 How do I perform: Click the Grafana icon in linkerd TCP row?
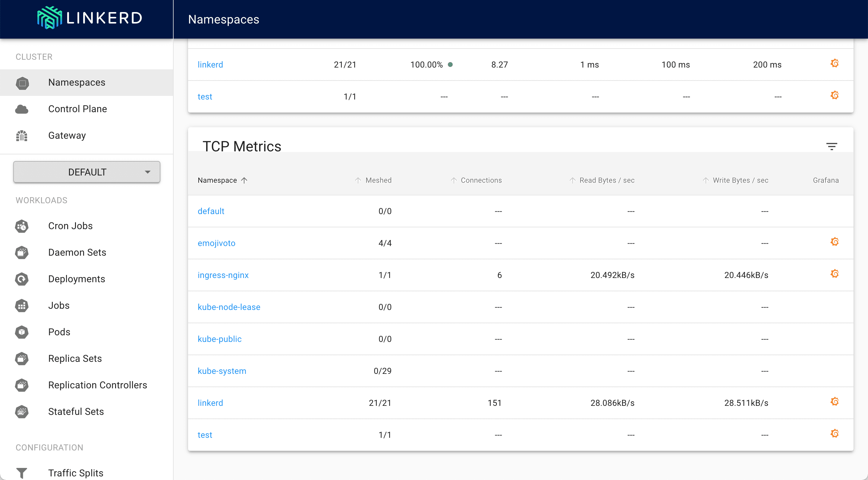pyautogui.click(x=834, y=402)
